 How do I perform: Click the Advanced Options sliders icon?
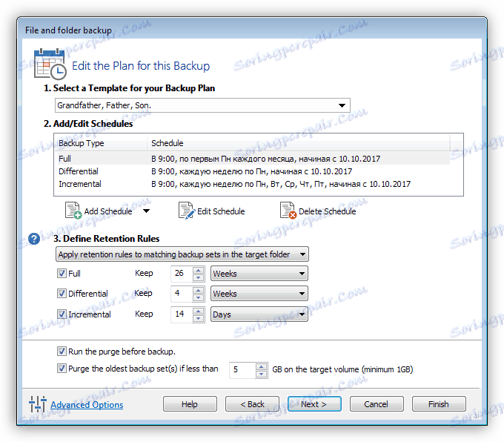pos(38,404)
